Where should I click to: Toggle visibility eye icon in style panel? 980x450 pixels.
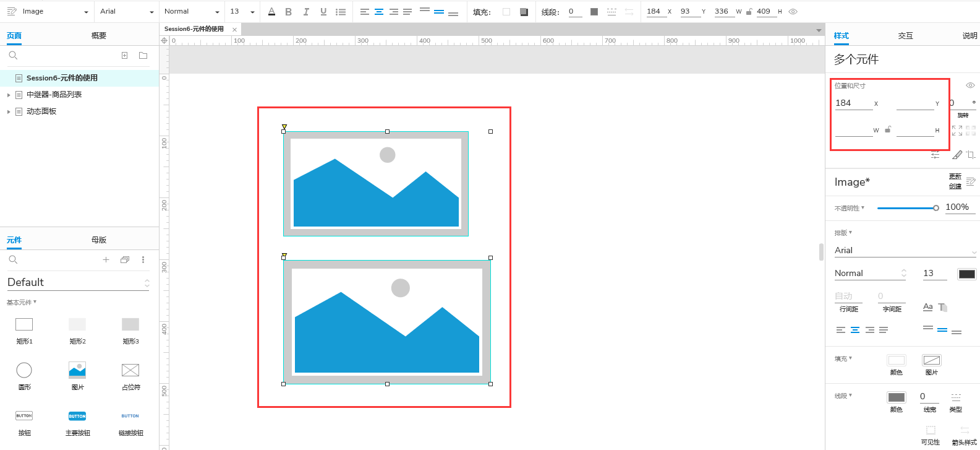point(970,85)
